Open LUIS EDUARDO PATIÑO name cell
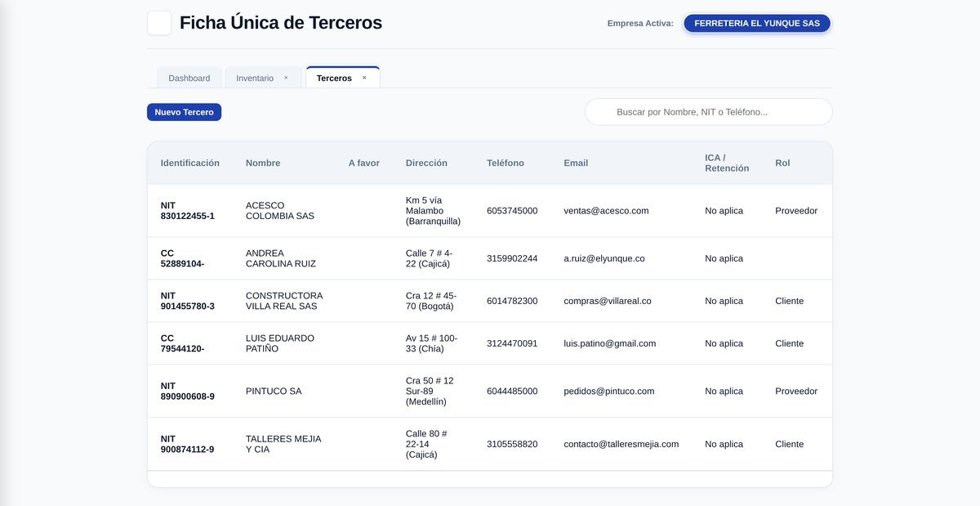The width and height of the screenshot is (980, 506). (x=280, y=343)
